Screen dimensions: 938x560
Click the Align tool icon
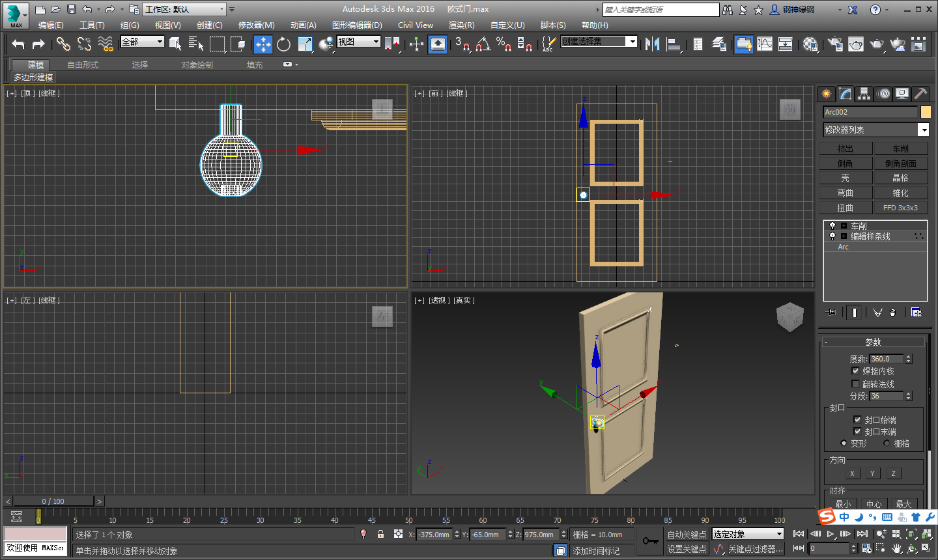(x=674, y=44)
